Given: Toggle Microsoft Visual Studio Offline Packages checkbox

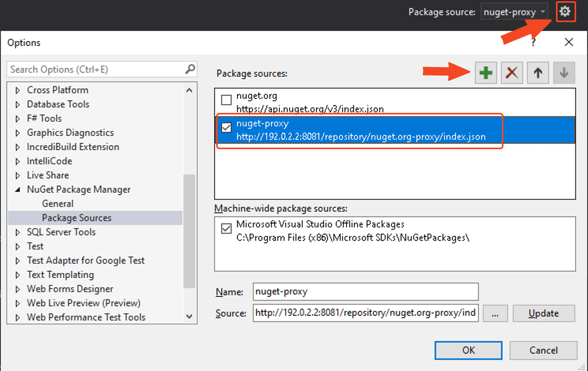Looking at the screenshot, I should (226, 229).
